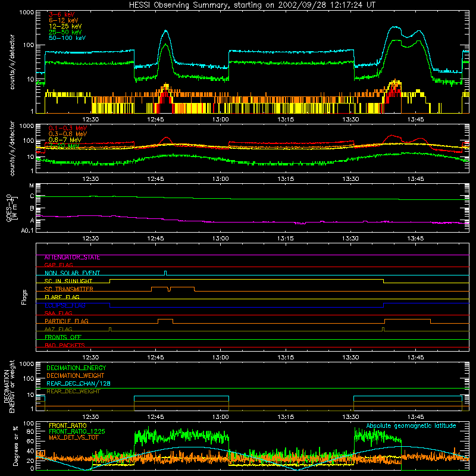The height and width of the screenshot is (476, 476).
Task: Select the "PARTICLE_FLAG" label
Action: coord(67,321)
